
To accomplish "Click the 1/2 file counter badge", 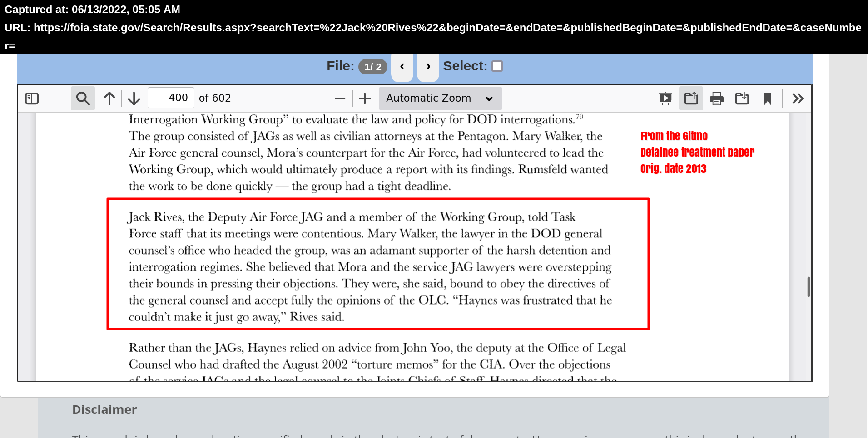I will (373, 67).
